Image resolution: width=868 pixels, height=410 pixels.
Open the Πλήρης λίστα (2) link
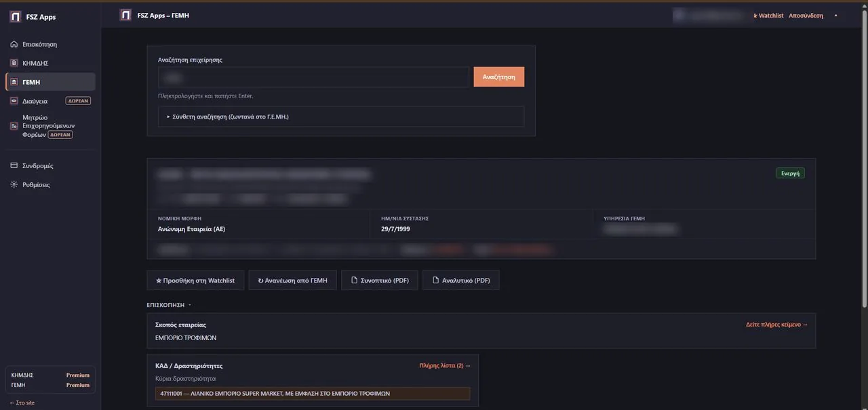(x=445, y=366)
